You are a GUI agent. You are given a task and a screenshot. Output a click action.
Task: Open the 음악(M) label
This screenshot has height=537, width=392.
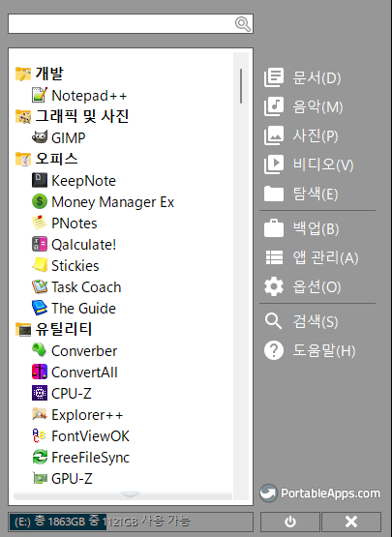(x=317, y=106)
